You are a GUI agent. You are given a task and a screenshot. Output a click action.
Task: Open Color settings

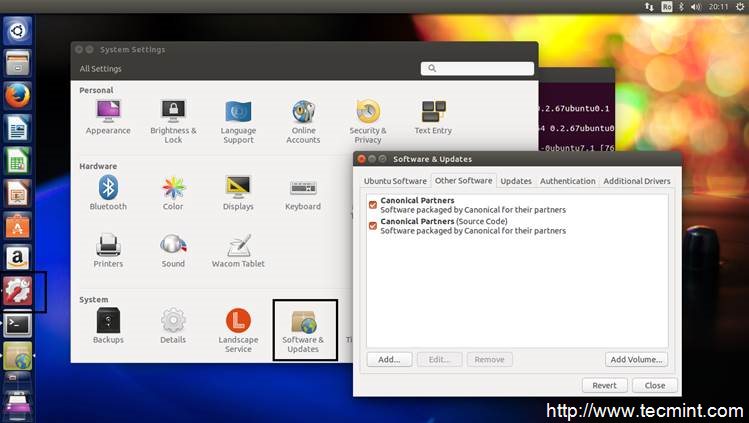(173, 193)
